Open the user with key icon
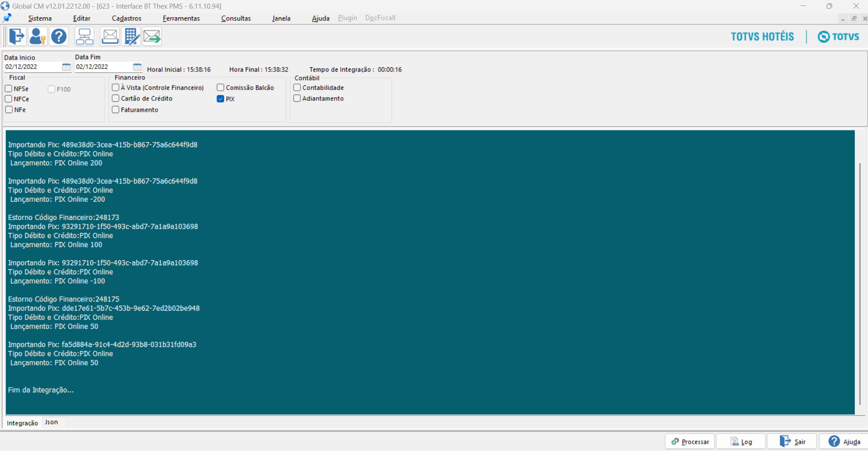 pos(38,36)
